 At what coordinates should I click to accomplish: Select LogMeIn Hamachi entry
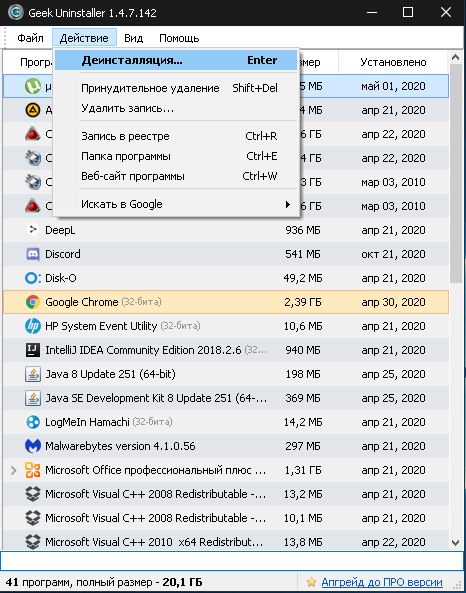tap(226, 422)
